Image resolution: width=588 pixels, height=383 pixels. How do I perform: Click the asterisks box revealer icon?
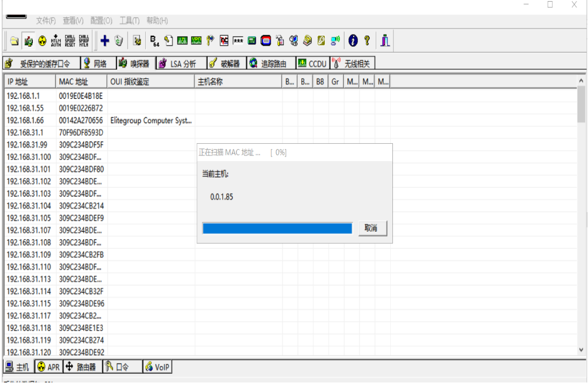point(238,40)
